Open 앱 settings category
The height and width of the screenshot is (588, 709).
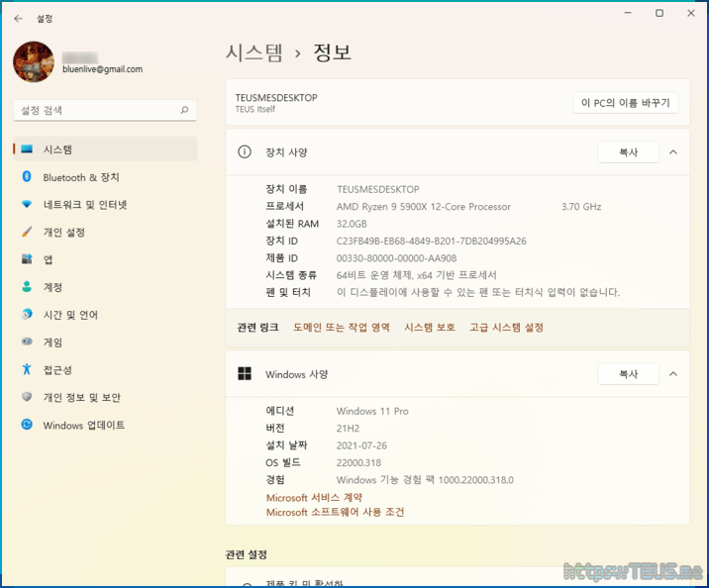point(105,259)
